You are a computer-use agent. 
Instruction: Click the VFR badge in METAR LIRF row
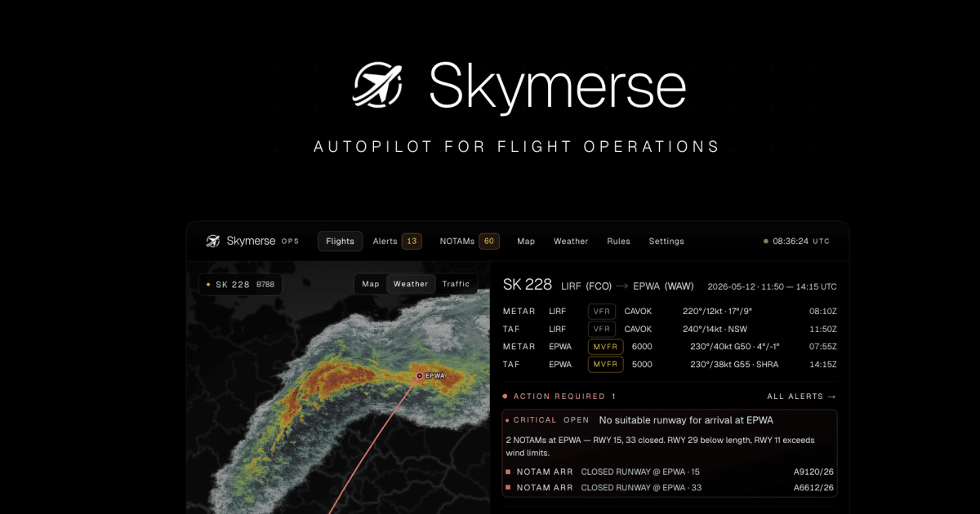(x=602, y=311)
